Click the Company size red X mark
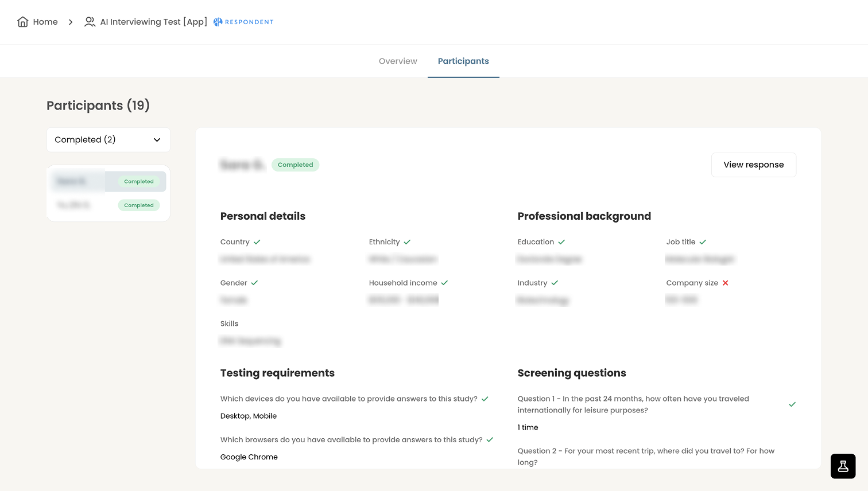 coord(726,283)
